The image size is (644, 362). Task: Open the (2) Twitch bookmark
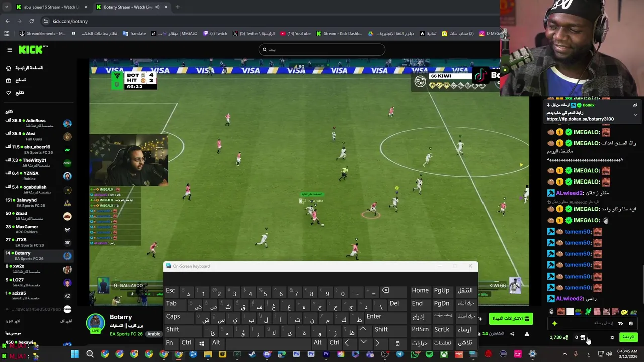point(215,34)
